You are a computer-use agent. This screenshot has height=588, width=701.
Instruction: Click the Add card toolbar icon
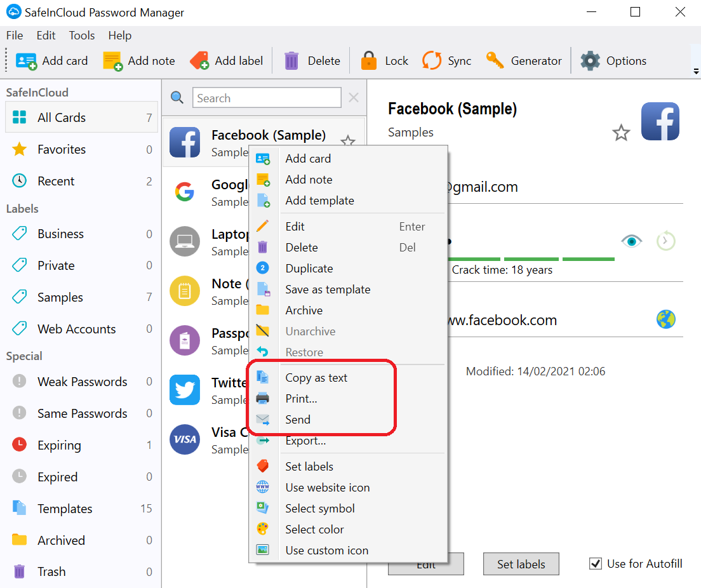point(26,61)
